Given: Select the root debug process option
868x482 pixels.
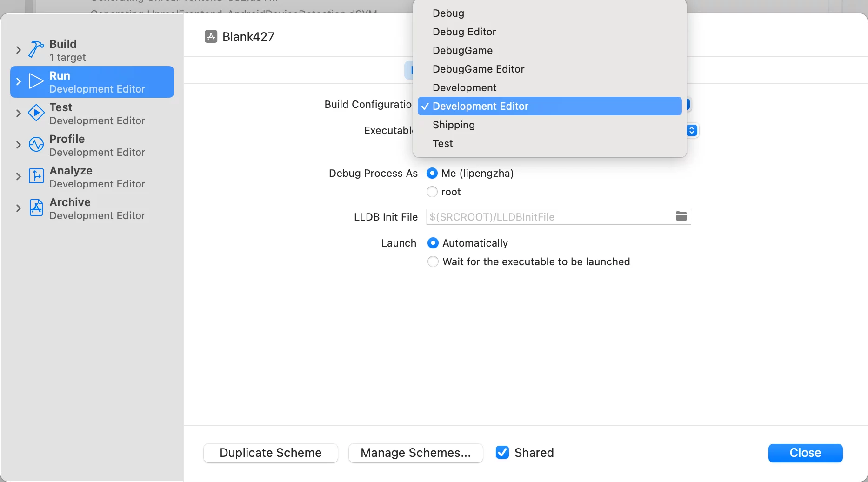Looking at the screenshot, I should 432,192.
